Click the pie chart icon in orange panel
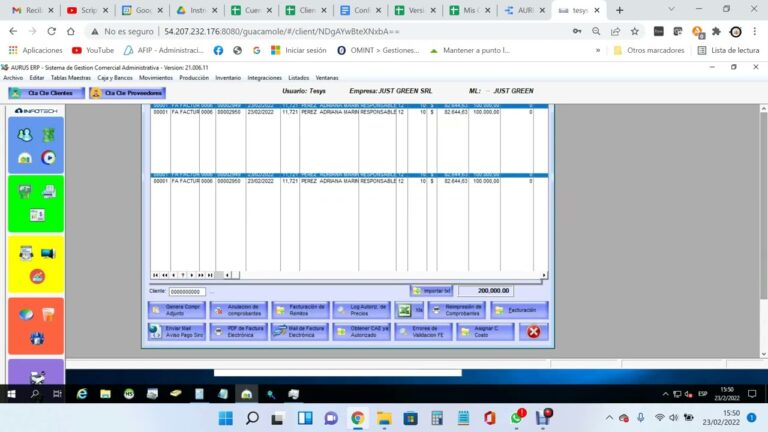The image size is (768, 432). (x=26, y=314)
